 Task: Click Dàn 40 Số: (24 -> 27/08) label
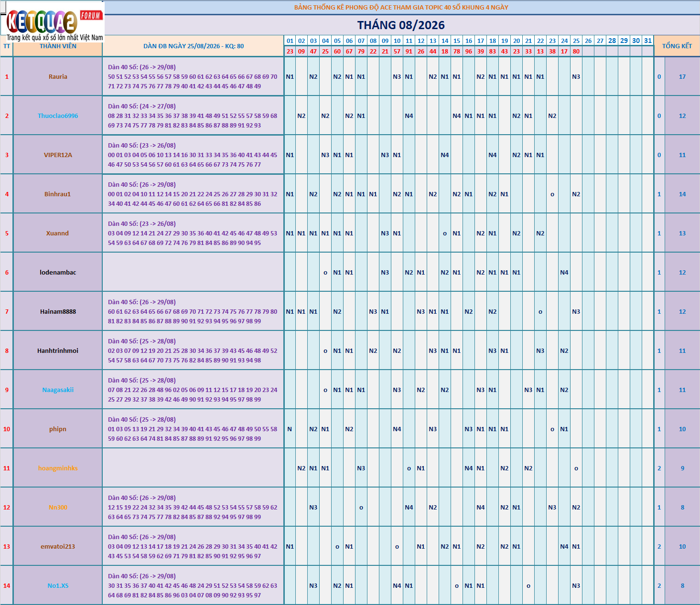142,106
